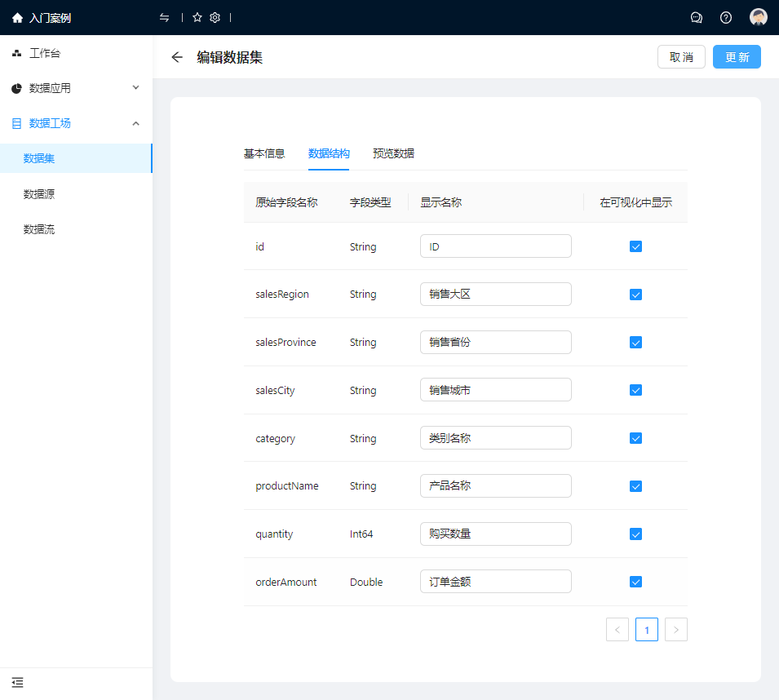The width and height of the screenshot is (779, 700).
Task: Open the chat message icon
Action: click(x=697, y=18)
